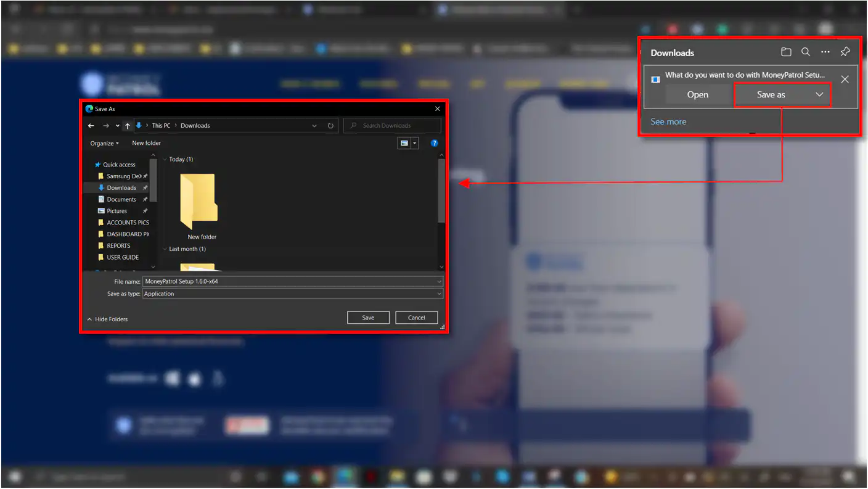Collapse the Last month group

(x=165, y=249)
